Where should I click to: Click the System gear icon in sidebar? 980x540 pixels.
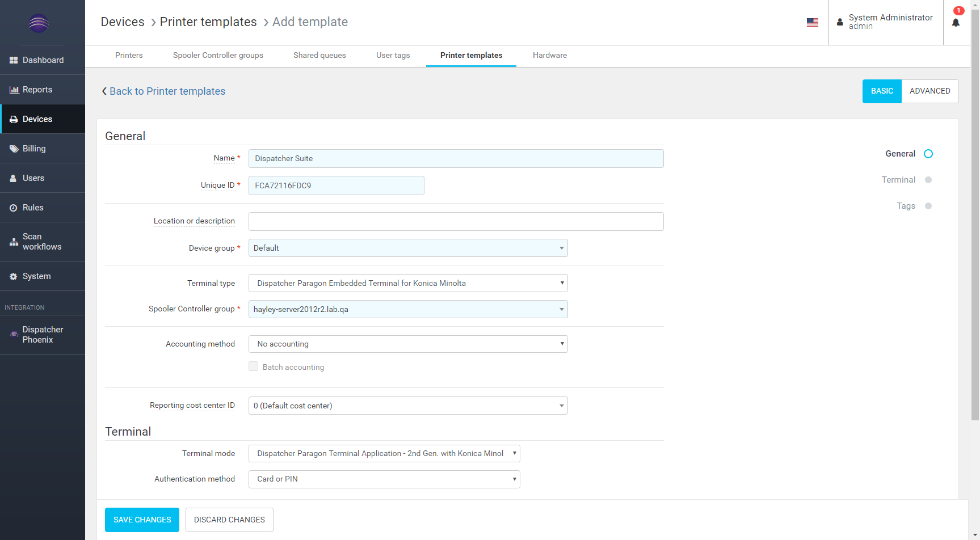[13, 276]
